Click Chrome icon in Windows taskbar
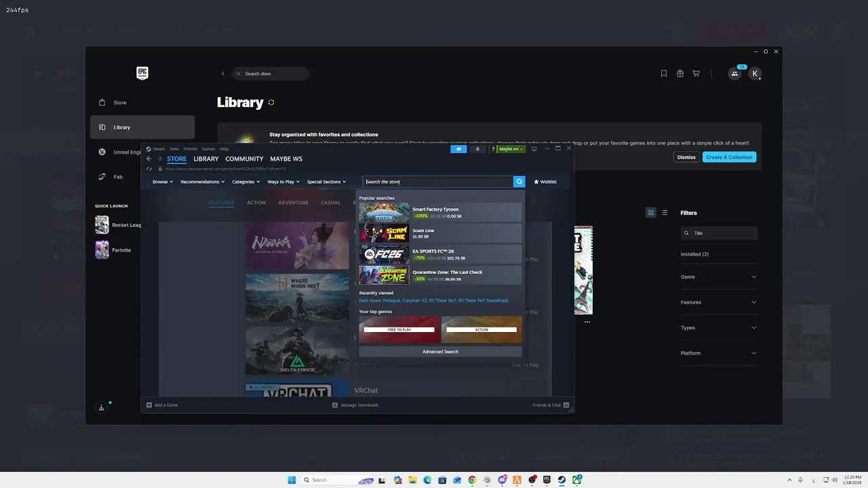Image resolution: width=868 pixels, height=488 pixels. [x=472, y=480]
